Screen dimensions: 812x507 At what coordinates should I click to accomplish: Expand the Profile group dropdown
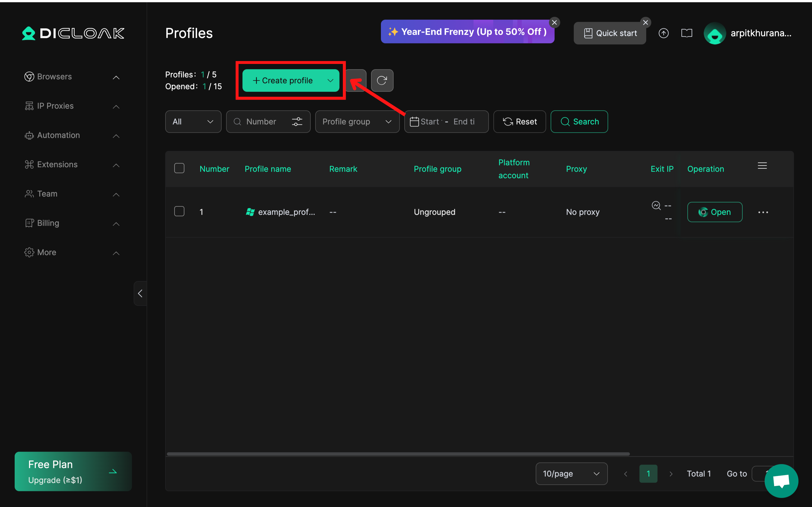coord(357,122)
